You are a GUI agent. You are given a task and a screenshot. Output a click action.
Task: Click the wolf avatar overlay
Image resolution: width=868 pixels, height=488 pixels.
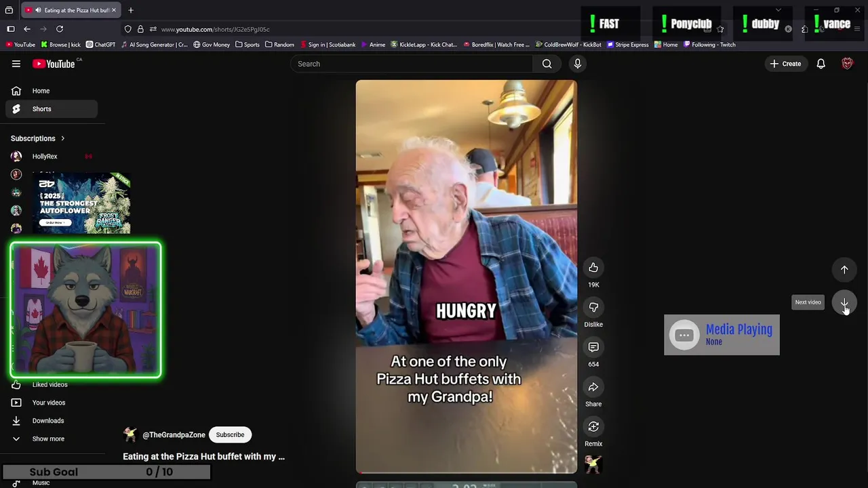[85, 310]
